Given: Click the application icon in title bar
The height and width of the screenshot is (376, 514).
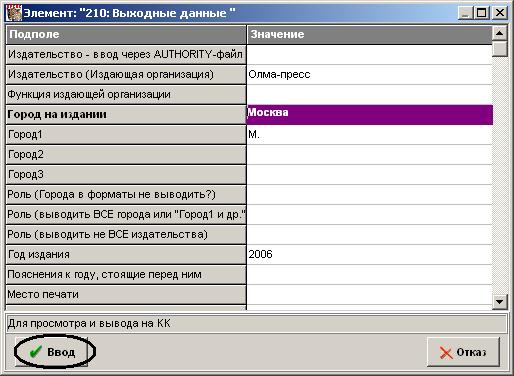Looking at the screenshot, I should click(x=14, y=13).
